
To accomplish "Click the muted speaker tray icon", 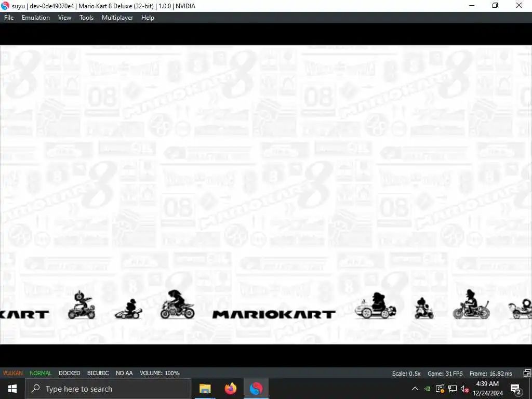I will [465, 389].
